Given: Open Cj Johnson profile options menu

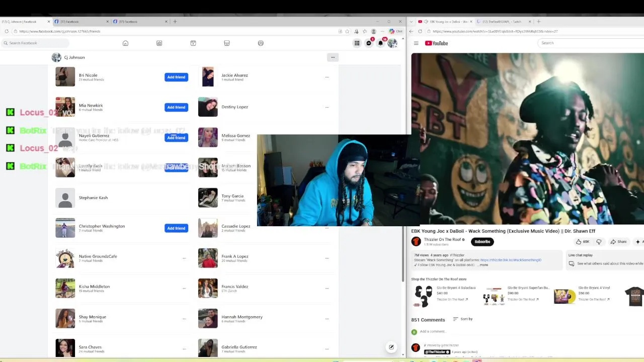Looking at the screenshot, I should tap(333, 57).
